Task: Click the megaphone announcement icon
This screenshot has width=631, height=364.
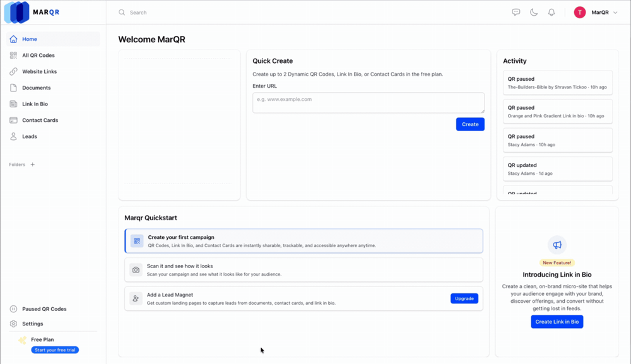Action: 557,245
